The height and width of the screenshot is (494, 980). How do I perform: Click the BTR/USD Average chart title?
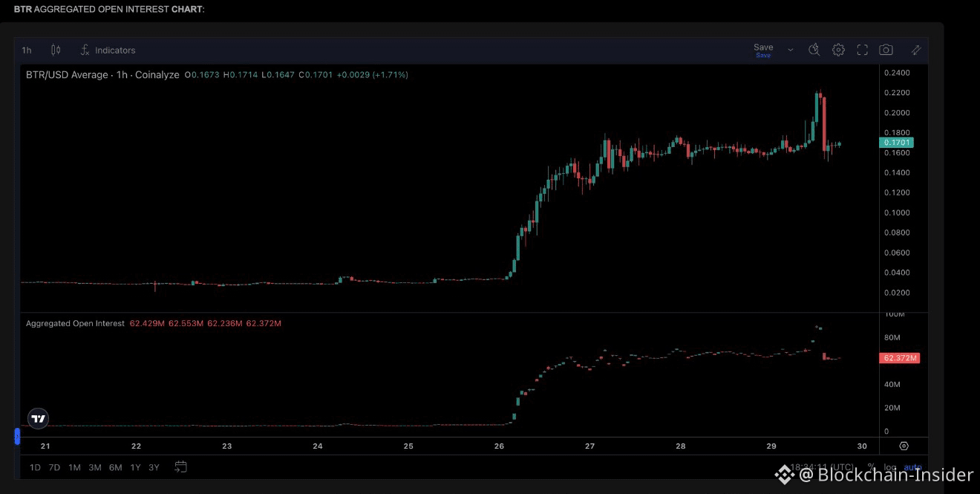102,75
